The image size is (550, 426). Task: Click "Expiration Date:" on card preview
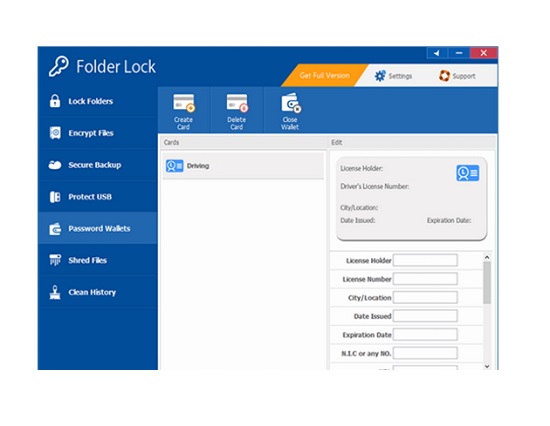click(449, 220)
